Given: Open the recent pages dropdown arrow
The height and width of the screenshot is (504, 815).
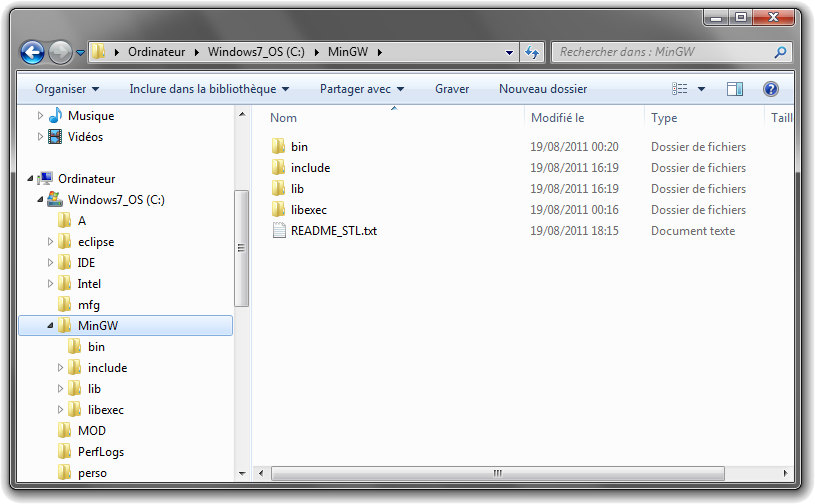Looking at the screenshot, I should (x=80, y=52).
